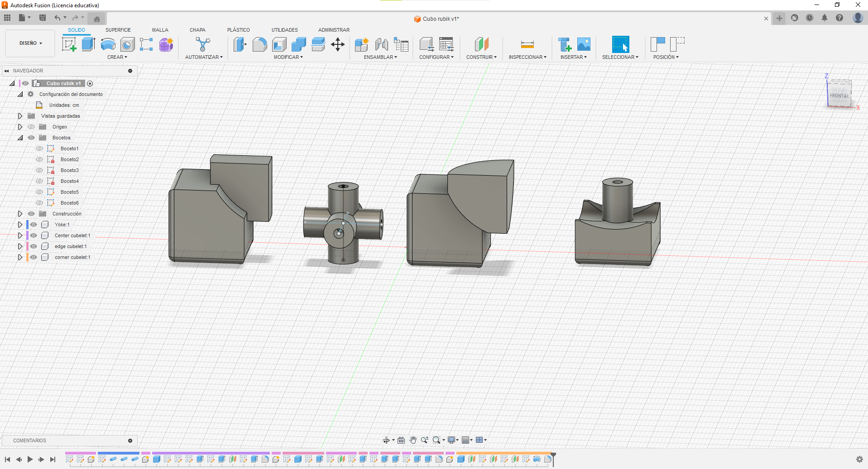Screen dimensions: 868x469
Task: Click the Extrude tool icon
Action: (88, 44)
